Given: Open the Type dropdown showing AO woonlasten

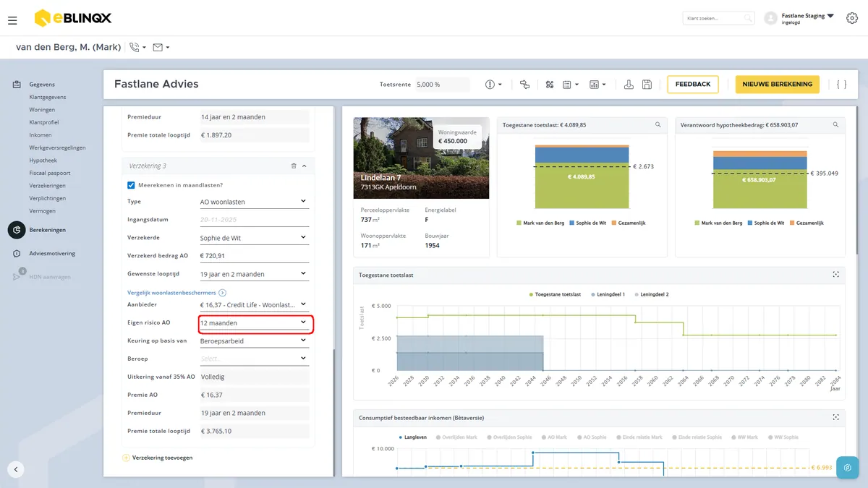Looking at the screenshot, I should pyautogui.click(x=254, y=202).
